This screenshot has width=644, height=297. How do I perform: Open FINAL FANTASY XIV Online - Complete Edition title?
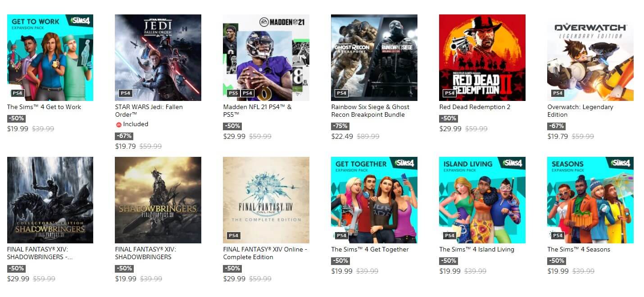coord(265,253)
